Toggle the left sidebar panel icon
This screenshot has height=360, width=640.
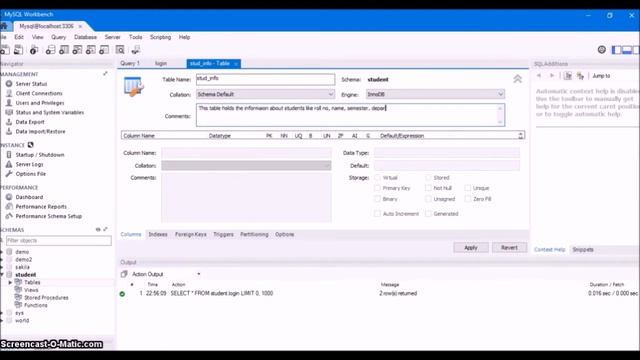point(616,50)
